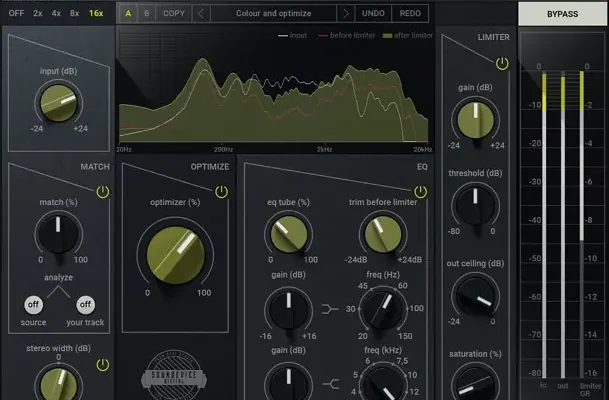The image size is (609, 400).
Task: Toggle the stereo width power icon
Action: [x=101, y=364]
